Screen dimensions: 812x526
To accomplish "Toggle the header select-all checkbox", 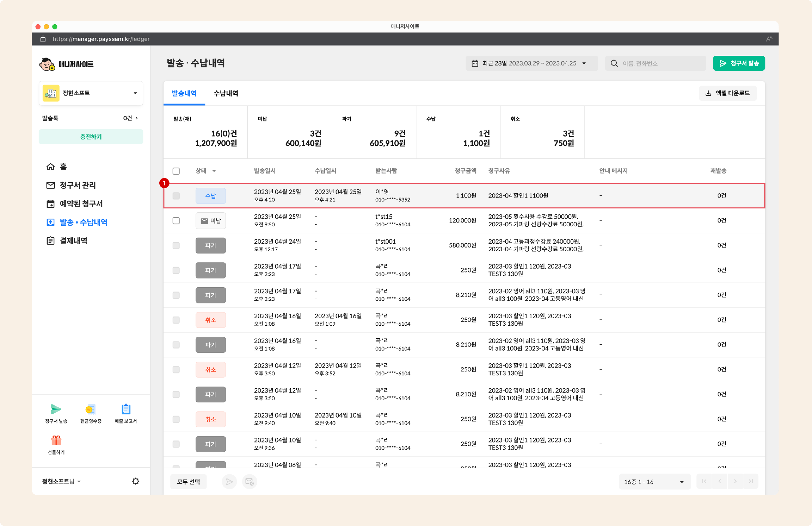I will [x=176, y=171].
